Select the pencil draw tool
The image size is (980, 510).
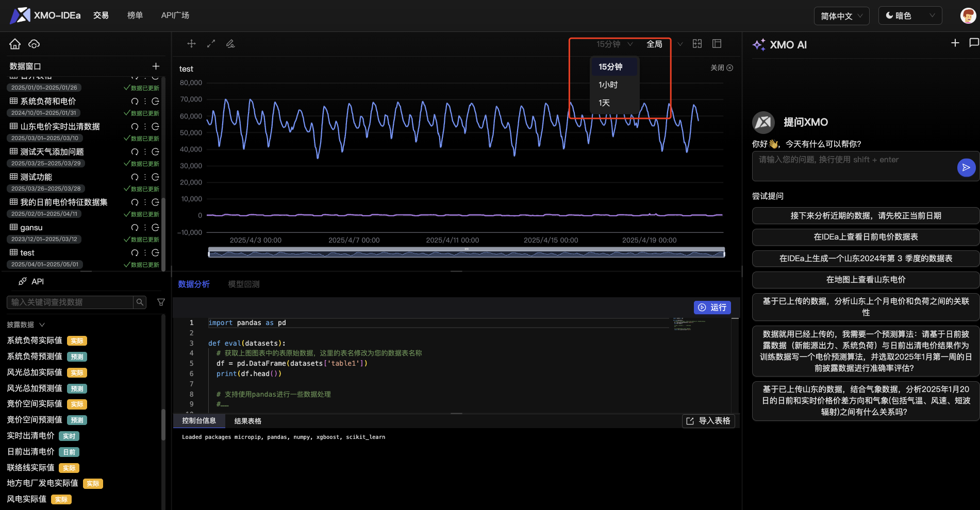coord(230,44)
